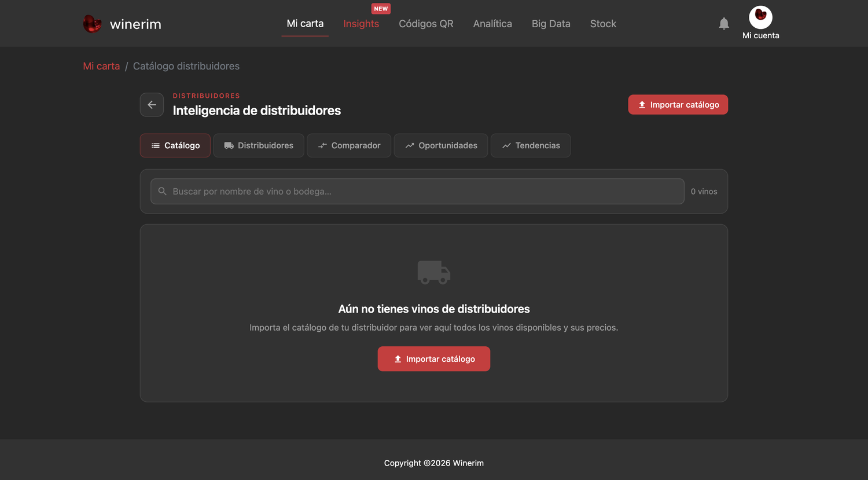Screen dimensions: 868x480
Task: Focus the wine or winery search field
Action: pyautogui.click(x=417, y=192)
